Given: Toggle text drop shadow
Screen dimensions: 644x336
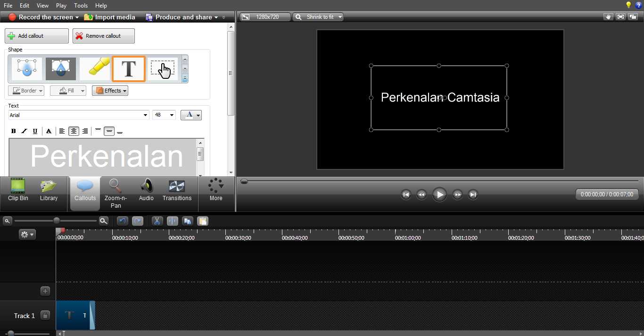Looking at the screenshot, I should coord(49,131).
